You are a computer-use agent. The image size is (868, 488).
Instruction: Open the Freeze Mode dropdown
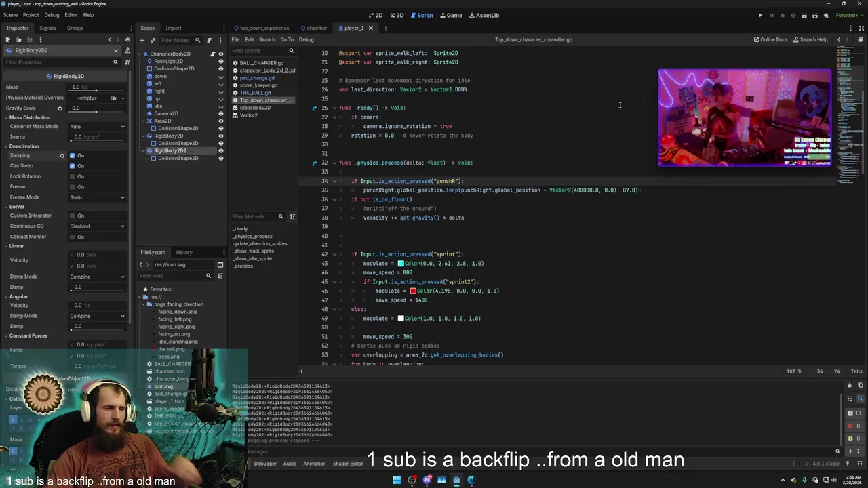pos(97,197)
